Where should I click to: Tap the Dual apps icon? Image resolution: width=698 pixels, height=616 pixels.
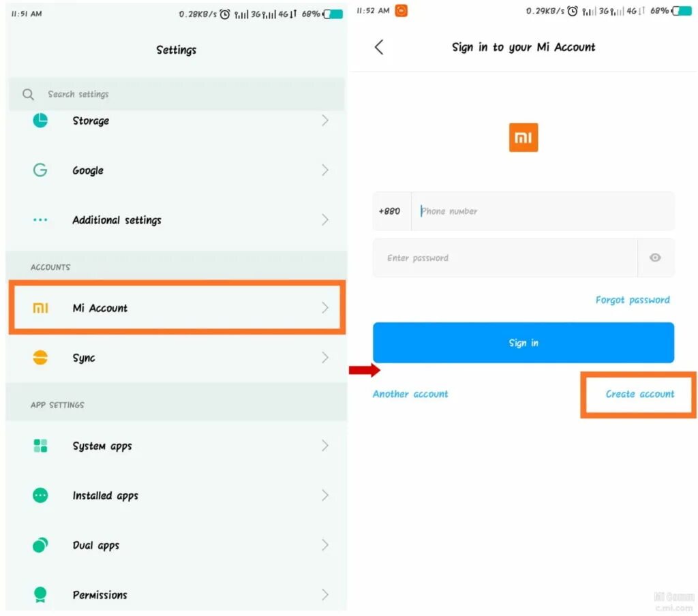tap(40, 545)
